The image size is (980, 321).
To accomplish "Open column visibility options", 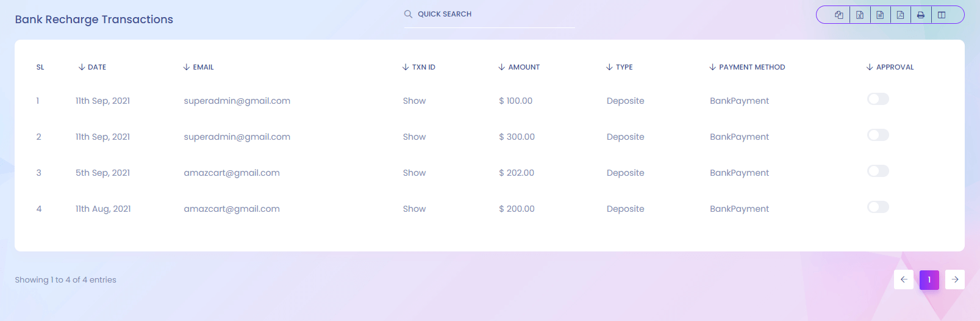I will coord(942,15).
